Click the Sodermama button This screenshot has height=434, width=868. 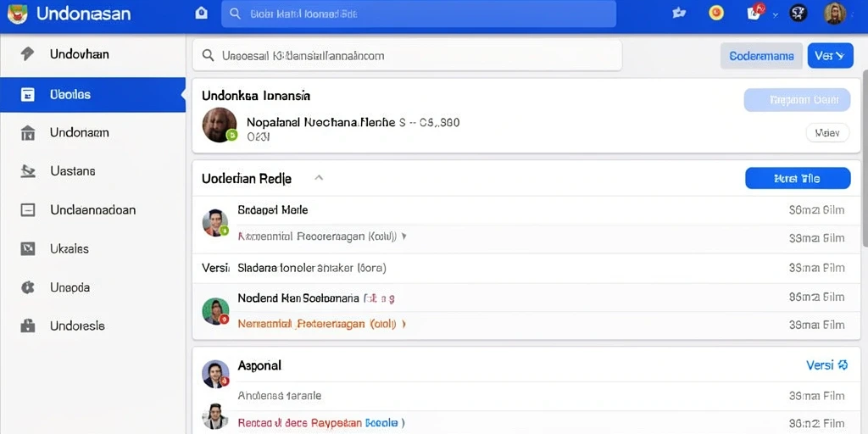(761, 56)
